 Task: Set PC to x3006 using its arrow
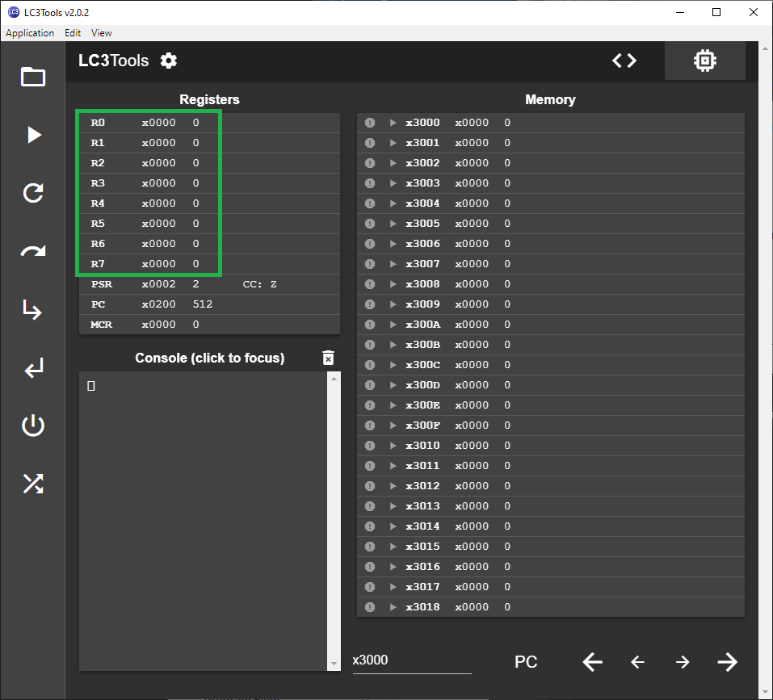[393, 244]
